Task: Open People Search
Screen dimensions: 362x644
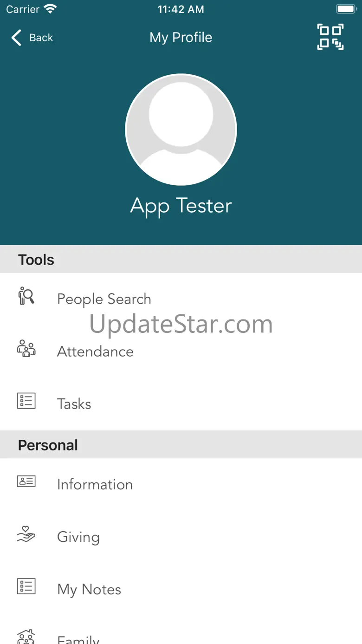Action: point(181,299)
